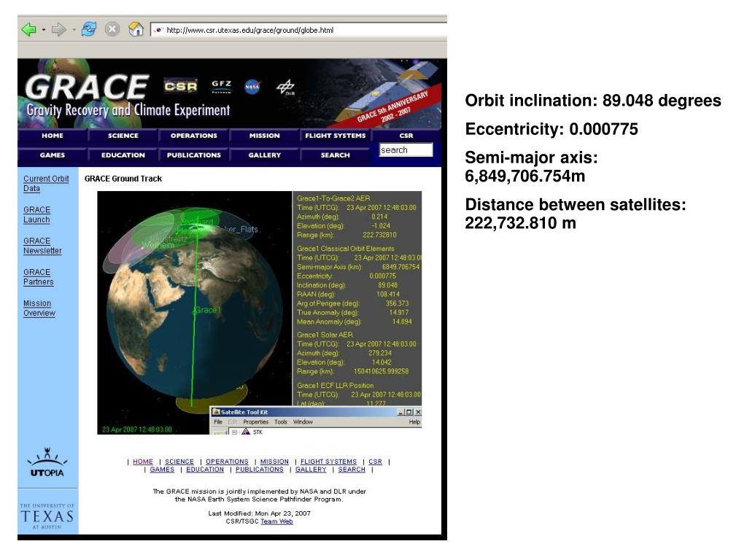Click the DLR logo in banner

point(286,87)
